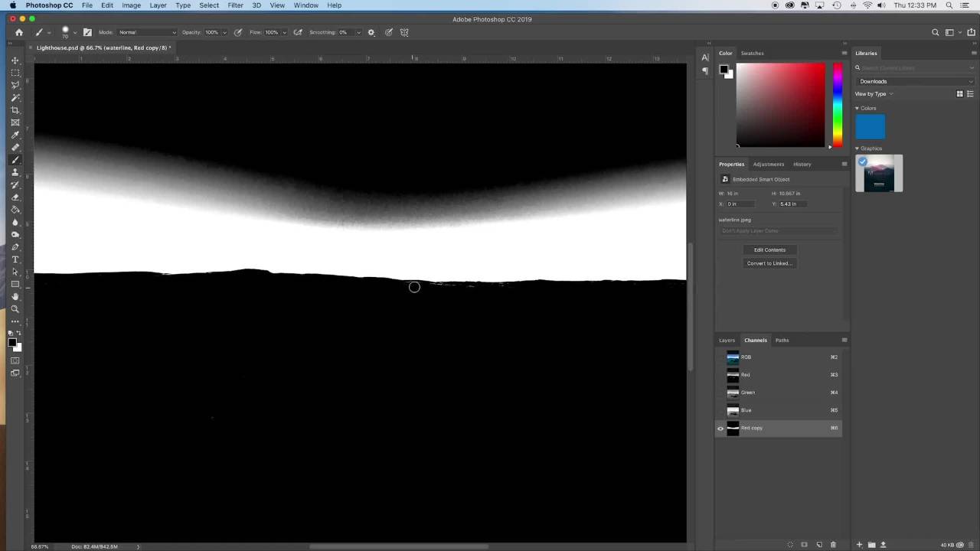Click the blue color swatch in Libraries
980x551 pixels.
[x=871, y=127]
